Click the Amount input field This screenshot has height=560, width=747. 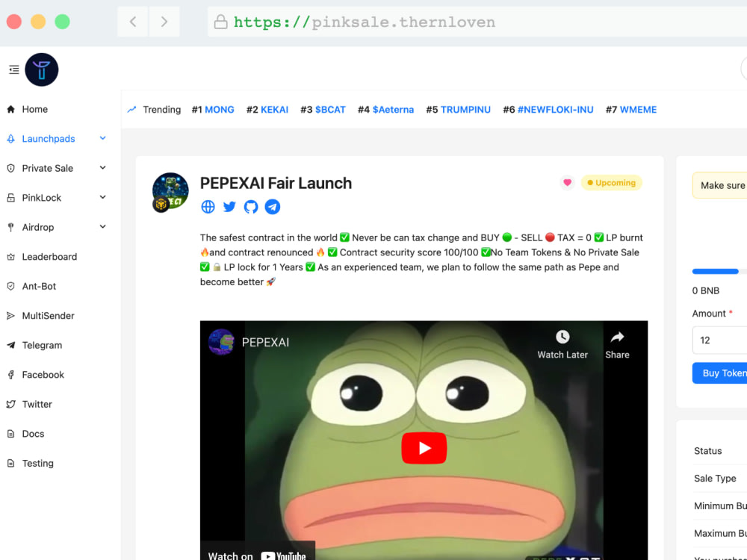[x=719, y=340]
